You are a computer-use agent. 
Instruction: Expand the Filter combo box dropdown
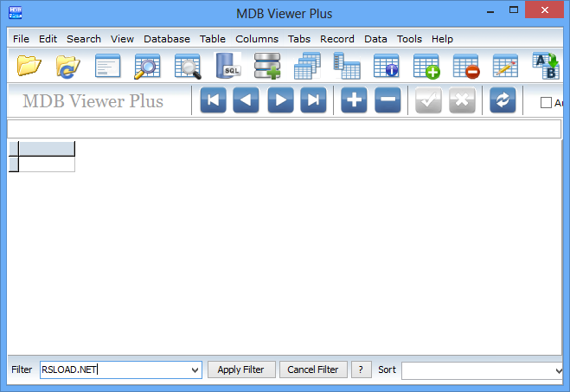click(195, 370)
